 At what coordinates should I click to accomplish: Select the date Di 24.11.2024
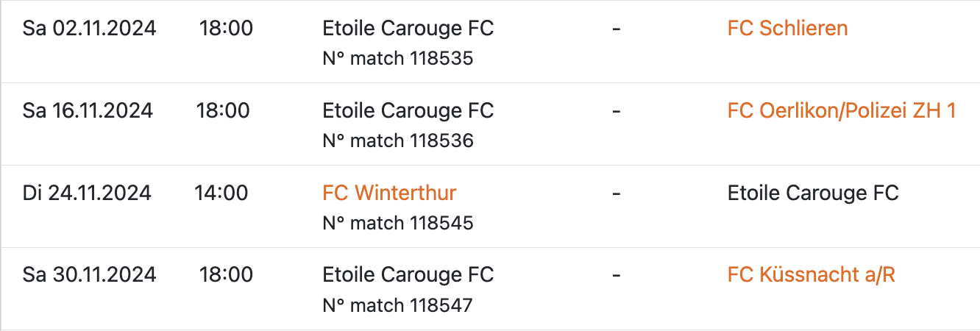[87, 193]
